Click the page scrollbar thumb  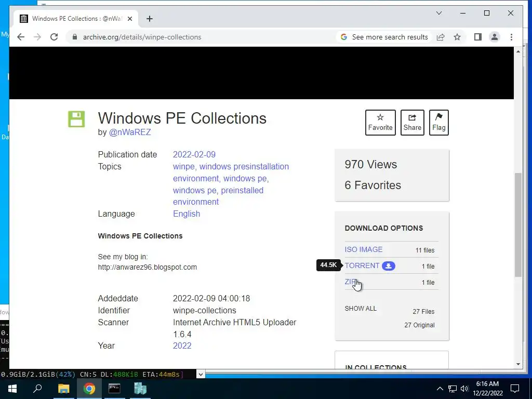(x=518, y=225)
